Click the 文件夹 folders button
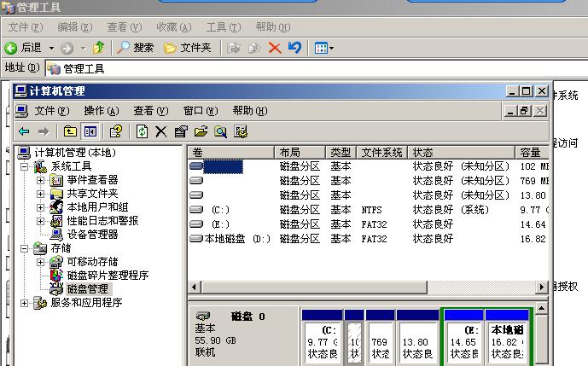The image size is (588, 366). (x=188, y=48)
